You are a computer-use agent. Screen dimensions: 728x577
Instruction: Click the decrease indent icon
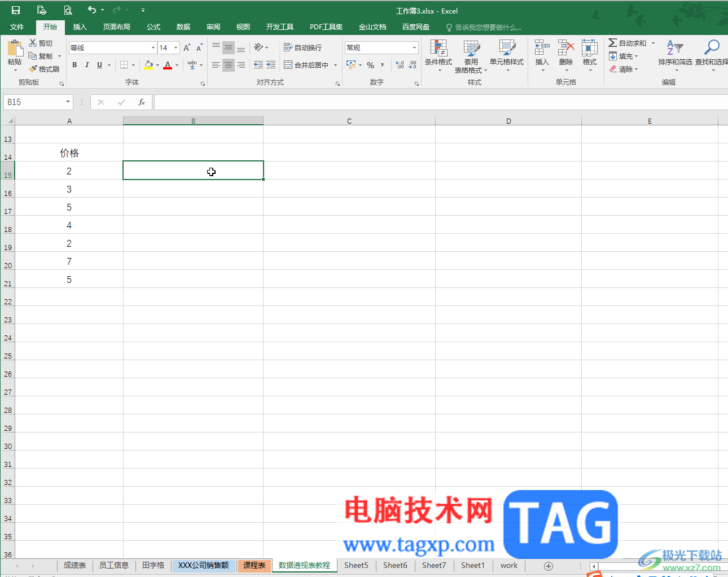point(258,65)
